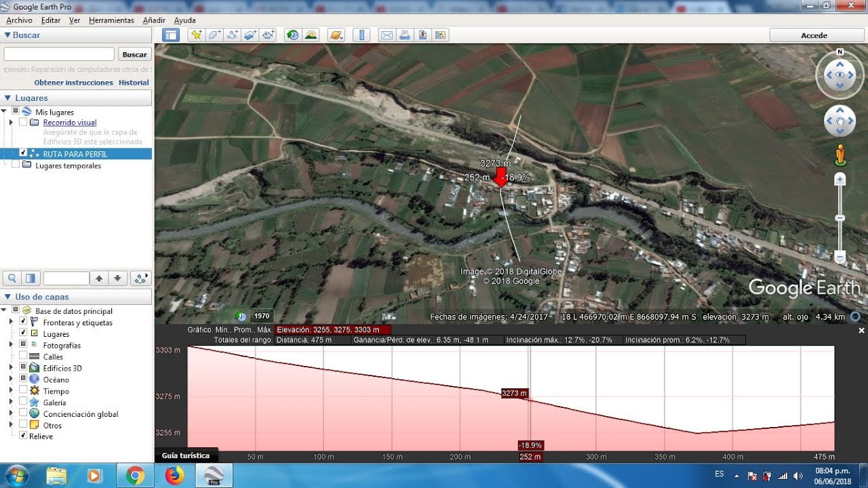The width and height of the screenshot is (868, 488).
Task: Show historical imagery clock icon
Action: (293, 35)
